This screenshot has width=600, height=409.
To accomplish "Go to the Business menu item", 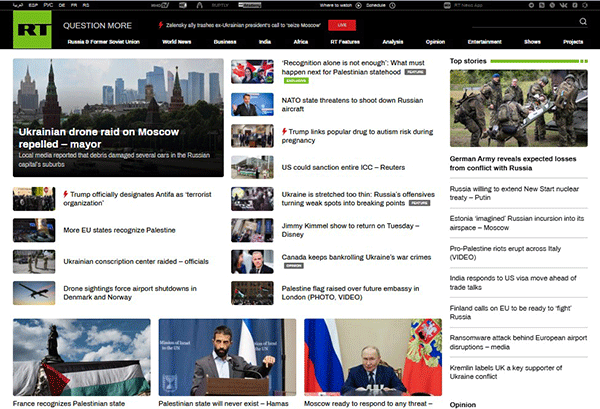I will (225, 42).
